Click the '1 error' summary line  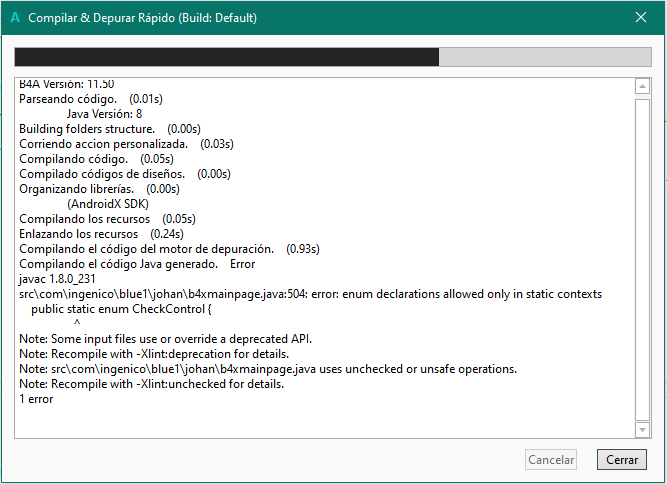pyautogui.click(x=36, y=399)
